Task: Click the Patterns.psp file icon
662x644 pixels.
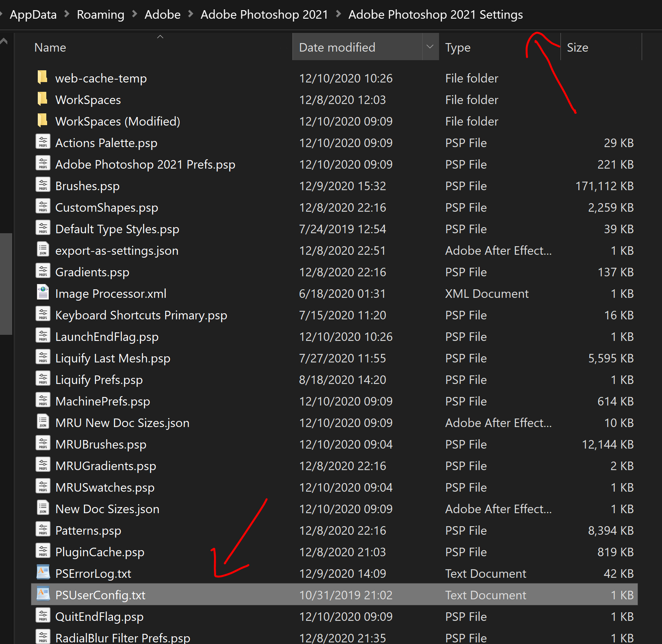Action: [x=43, y=529]
